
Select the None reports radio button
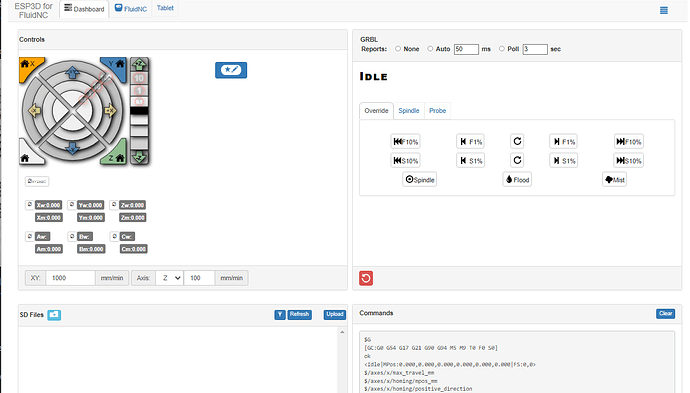point(398,49)
